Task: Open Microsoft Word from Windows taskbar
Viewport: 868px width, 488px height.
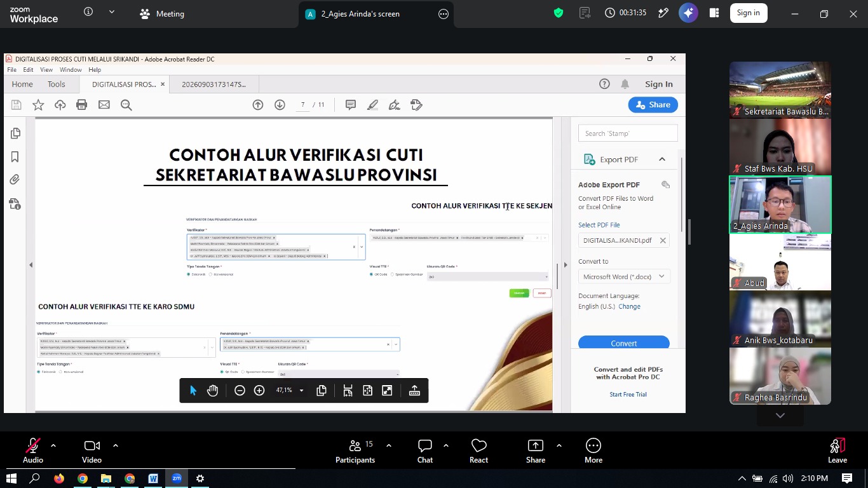Action: point(153,478)
